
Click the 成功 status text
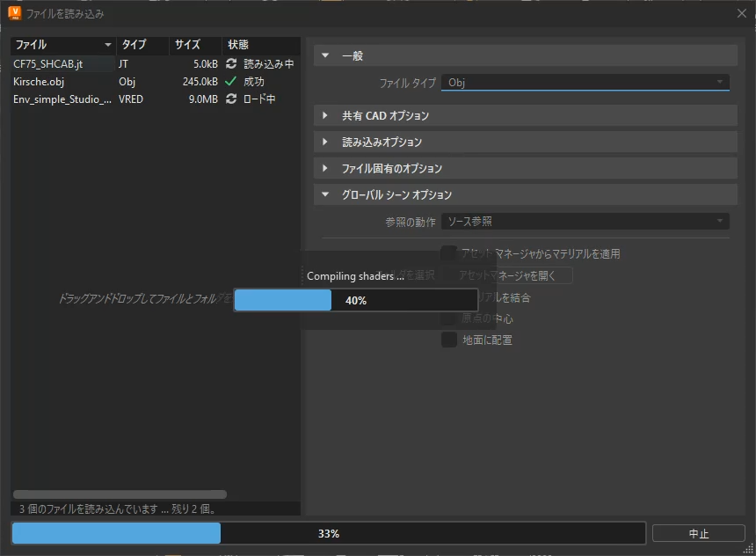[x=254, y=82]
